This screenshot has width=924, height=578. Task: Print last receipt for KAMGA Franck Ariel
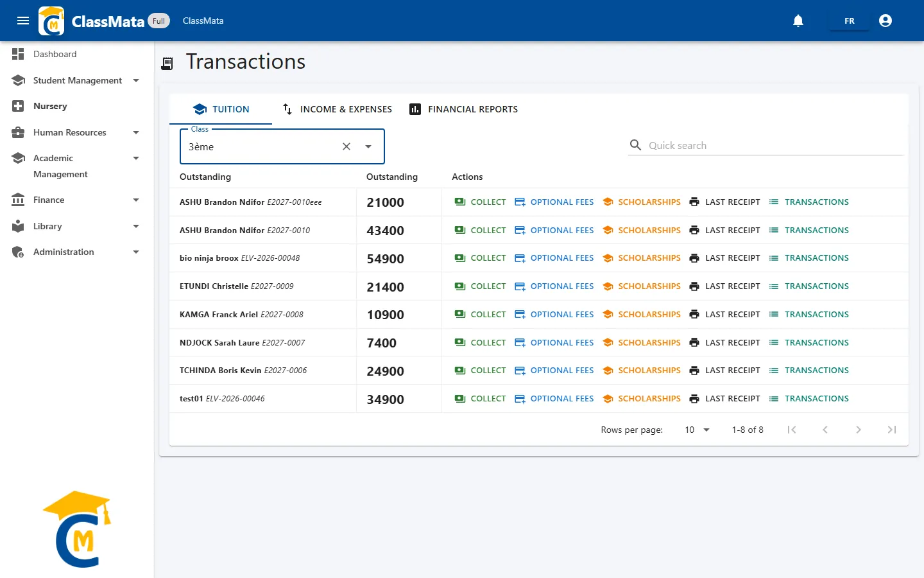(x=724, y=314)
